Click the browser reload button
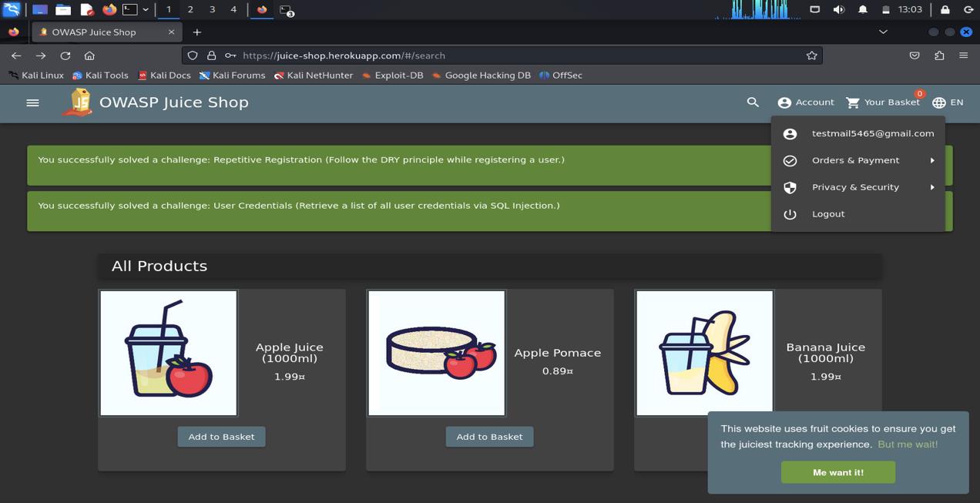980x503 pixels. pos(65,55)
